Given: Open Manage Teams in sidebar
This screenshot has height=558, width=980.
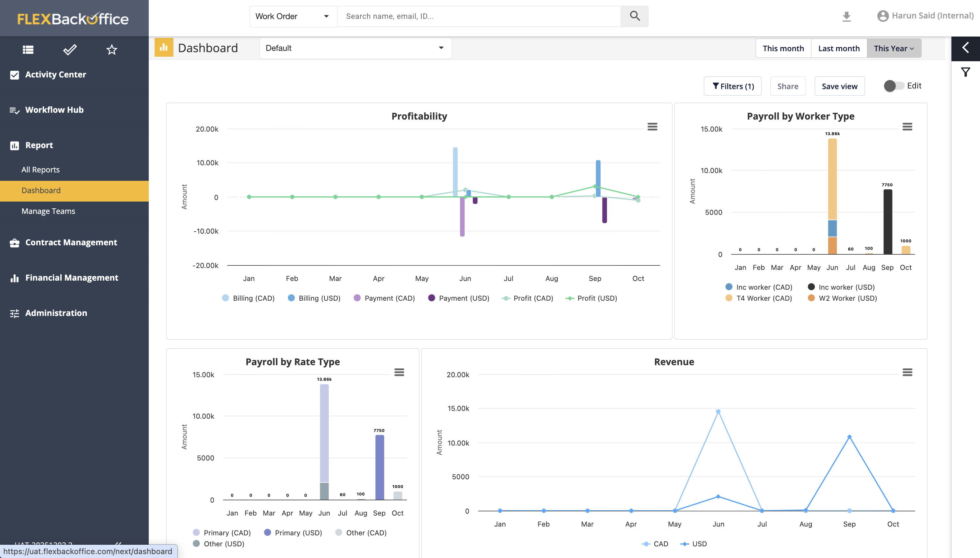Looking at the screenshot, I should 48,211.
